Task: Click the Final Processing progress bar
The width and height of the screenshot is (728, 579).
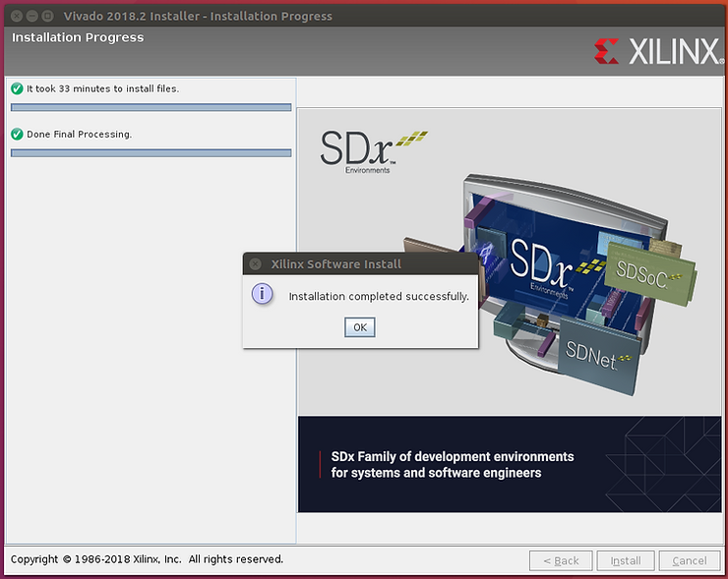Action: (x=152, y=153)
